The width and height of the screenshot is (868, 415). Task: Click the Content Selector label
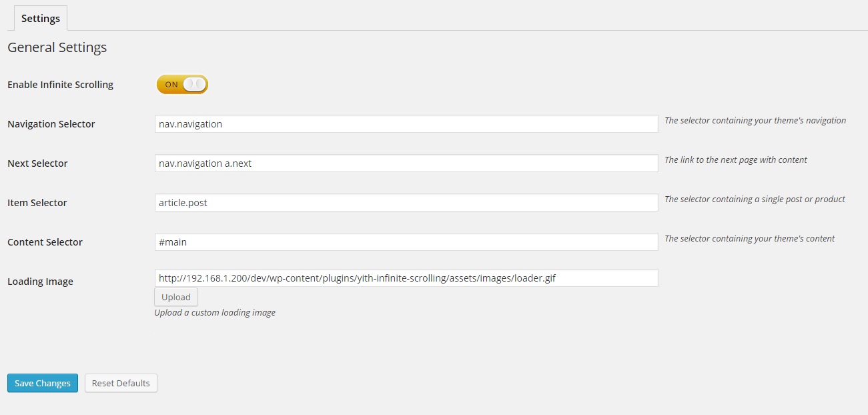tap(45, 242)
